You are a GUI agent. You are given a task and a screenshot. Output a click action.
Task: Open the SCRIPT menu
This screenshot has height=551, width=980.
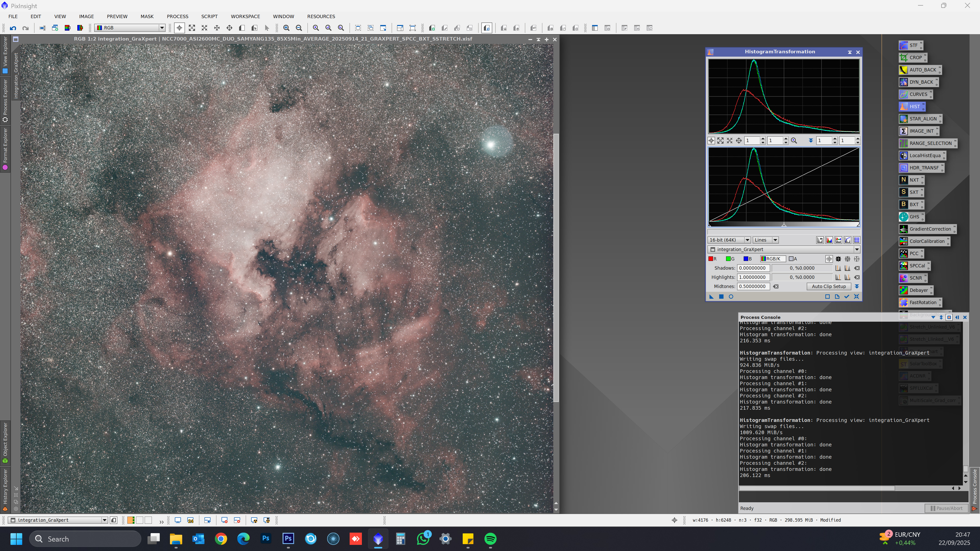click(x=209, y=16)
